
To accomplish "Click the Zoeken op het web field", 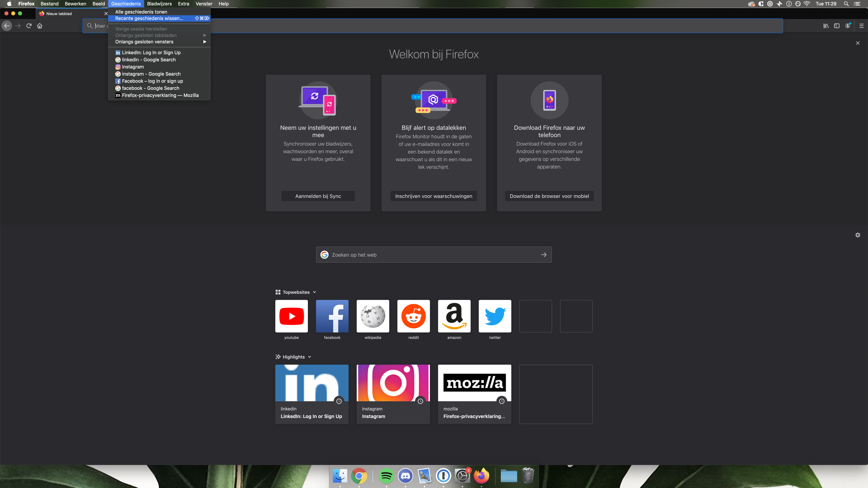I will (x=434, y=255).
